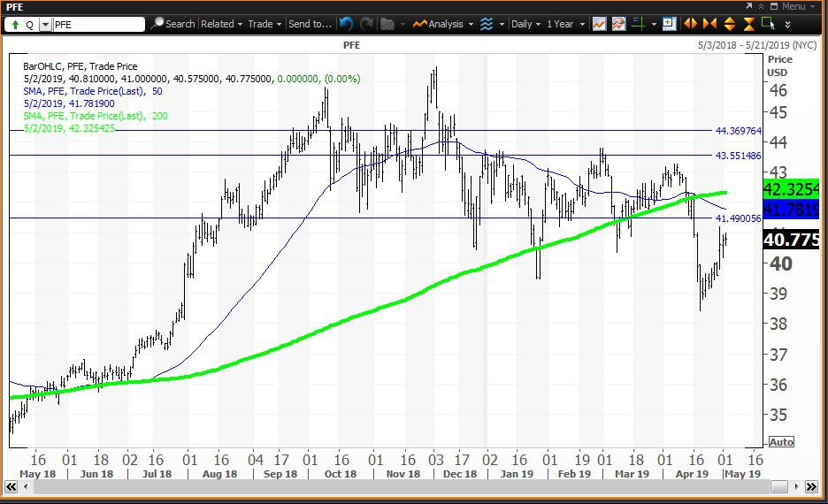Click the PFE ticker input field
Viewport: 828px width, 504px height.
[98, 24]
